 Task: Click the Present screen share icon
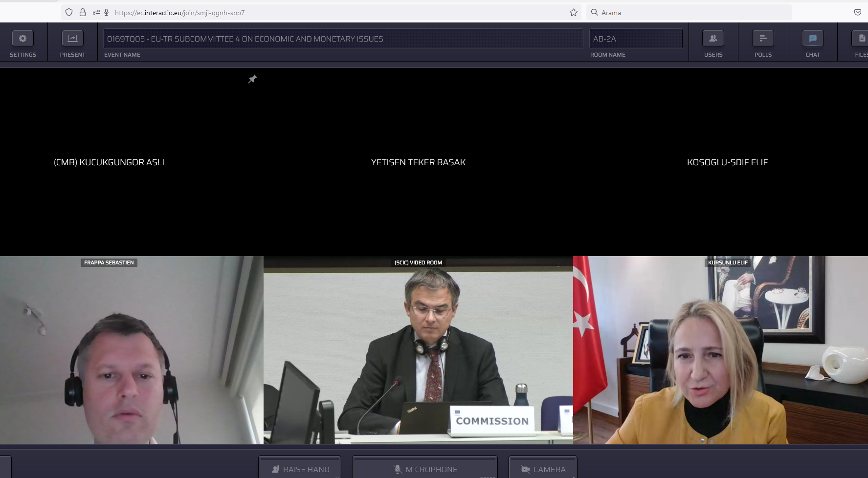click(x=72, y=39)
